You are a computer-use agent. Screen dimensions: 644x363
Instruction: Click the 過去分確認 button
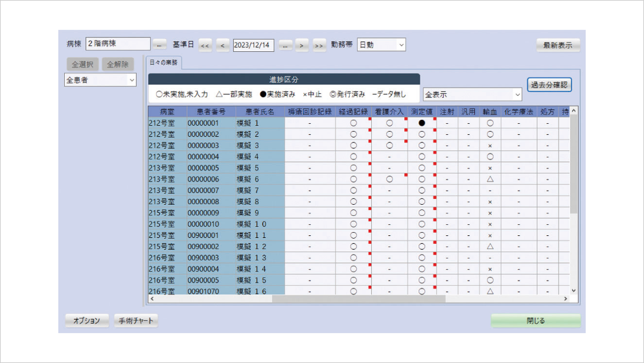(549, 85)
